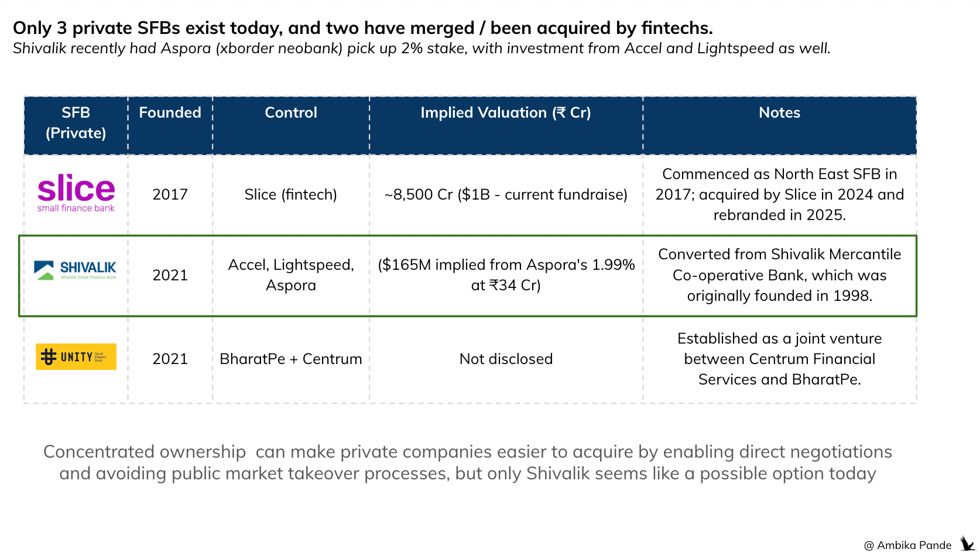Click the bird icon beside Ambika Pande
The width and height of the screenshot is (980, 556).
click(x=967, y=544)
